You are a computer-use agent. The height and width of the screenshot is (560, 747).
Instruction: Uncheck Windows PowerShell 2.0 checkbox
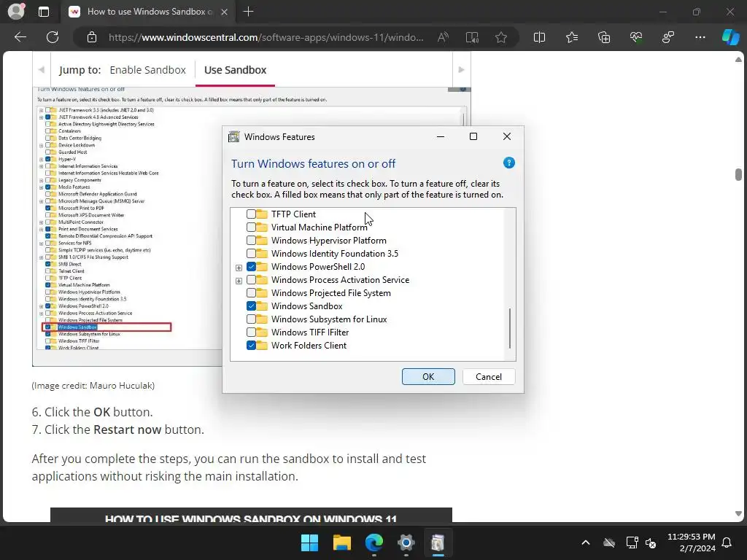click(x=251, y=267)
